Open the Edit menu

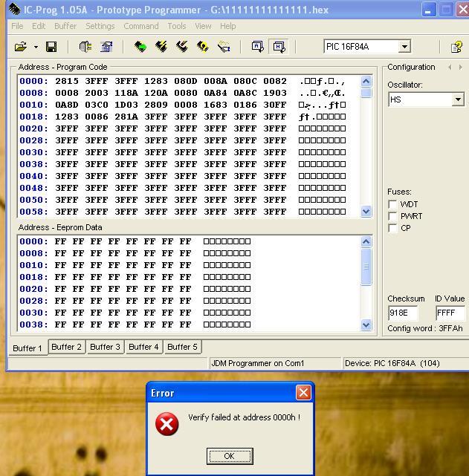(x=39, y=26)
